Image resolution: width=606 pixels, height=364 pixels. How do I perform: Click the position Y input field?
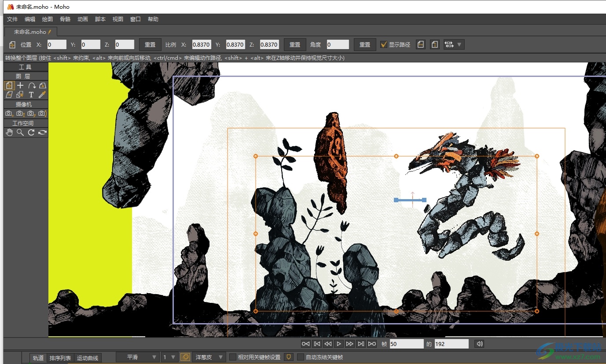[x=91, y=44]
